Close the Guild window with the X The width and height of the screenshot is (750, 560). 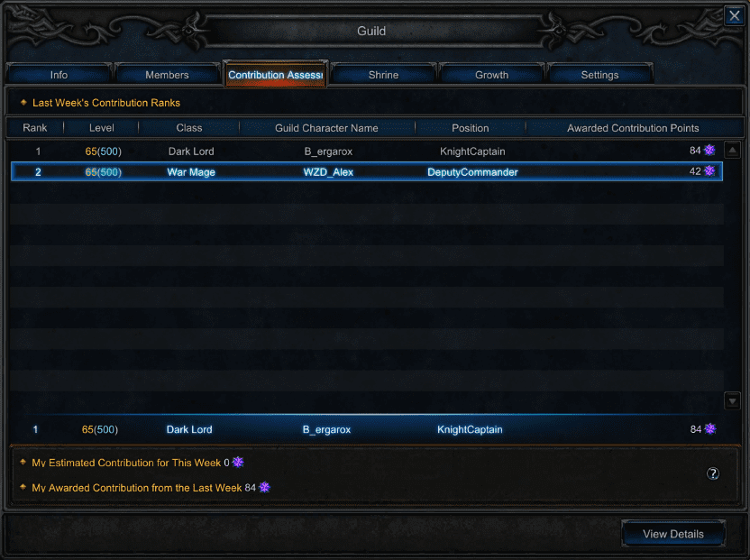click(x=734, y=16)
